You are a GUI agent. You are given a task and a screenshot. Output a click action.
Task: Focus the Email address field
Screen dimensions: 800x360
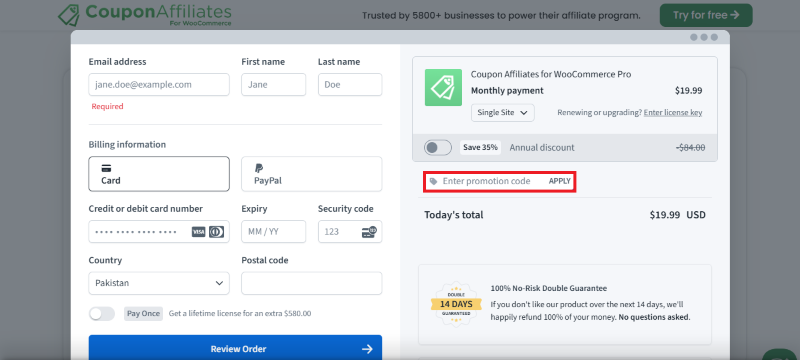pos(159,85)
